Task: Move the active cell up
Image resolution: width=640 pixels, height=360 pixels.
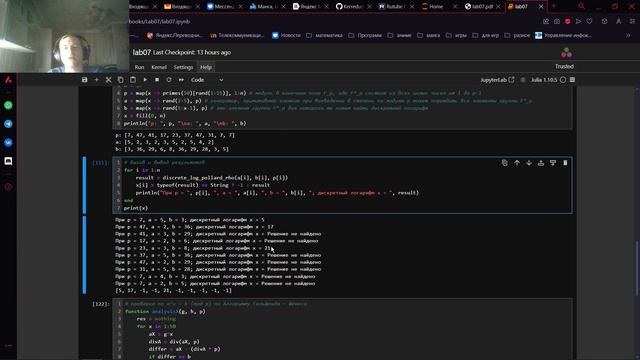Action: click(x=517, y=163)
